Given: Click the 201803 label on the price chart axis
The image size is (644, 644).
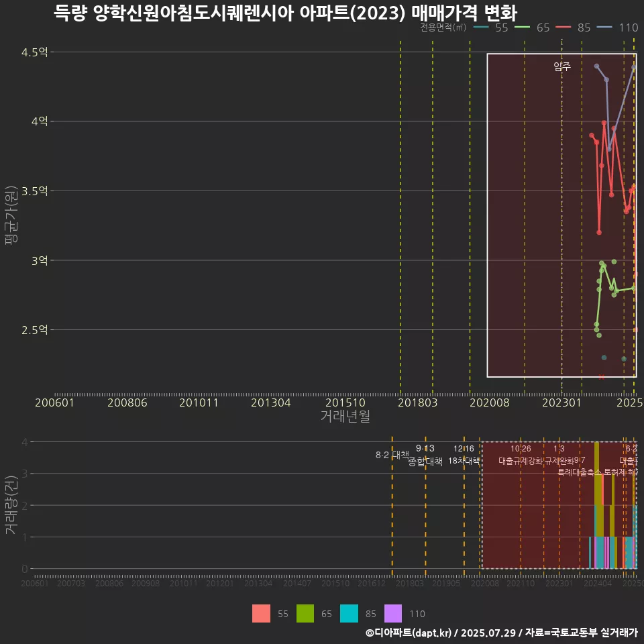Looking at the screenshot, I should click(418, 402).
